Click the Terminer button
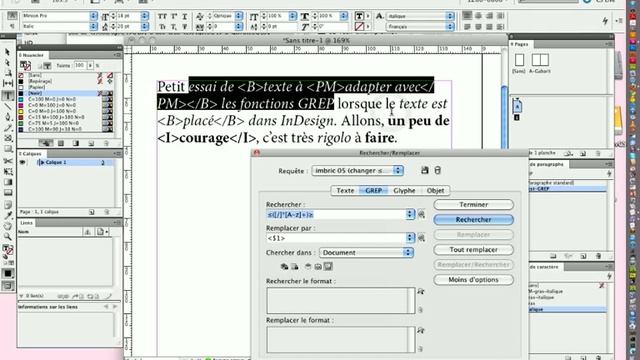This screenshot has height=360, width=640. click(x=473, y=204)
